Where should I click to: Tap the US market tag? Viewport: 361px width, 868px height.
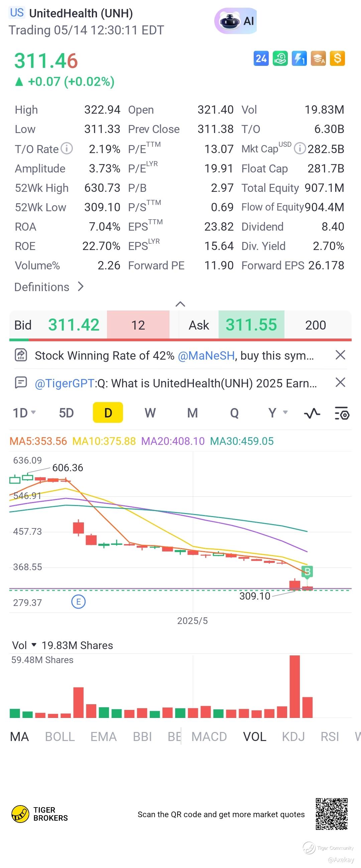(x=17, y=13)
